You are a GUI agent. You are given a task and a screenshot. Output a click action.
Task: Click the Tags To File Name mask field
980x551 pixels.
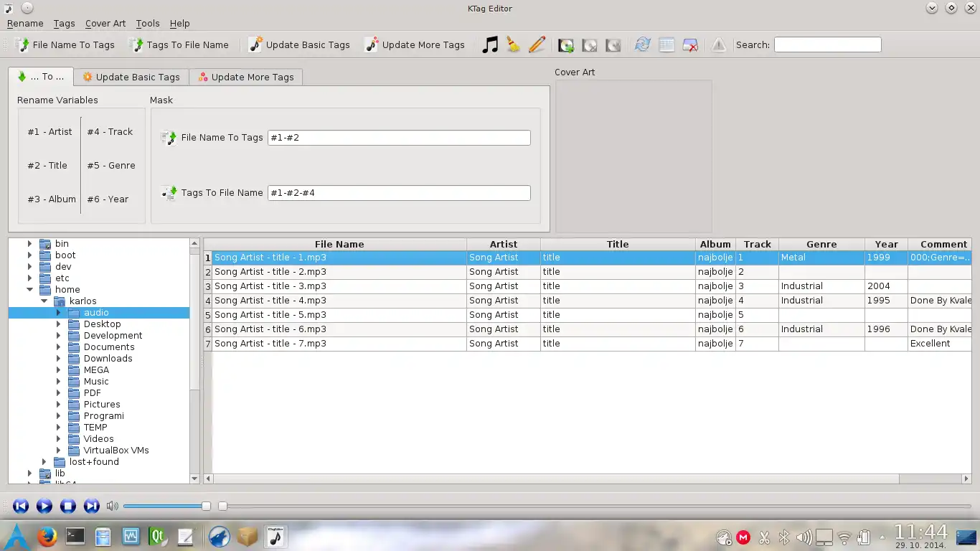point(399,192)
